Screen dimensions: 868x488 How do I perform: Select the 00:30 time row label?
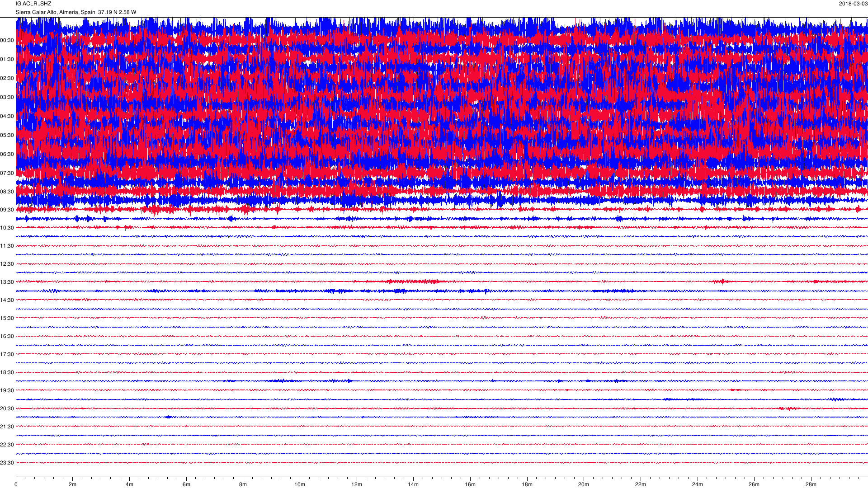click(x=7, y=41)
